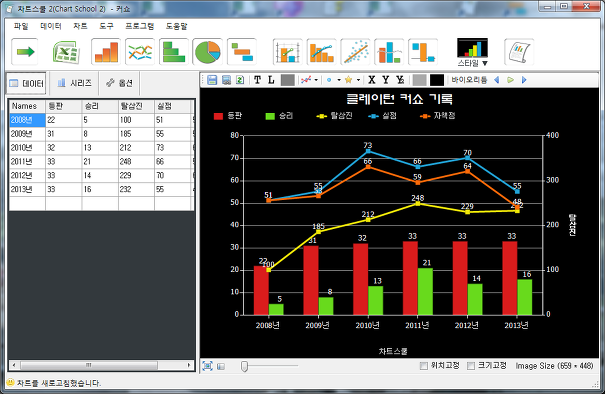Toggle the chart title T icon
The height and width of the screenshot is (394, 605).
[x=257, y=80]
